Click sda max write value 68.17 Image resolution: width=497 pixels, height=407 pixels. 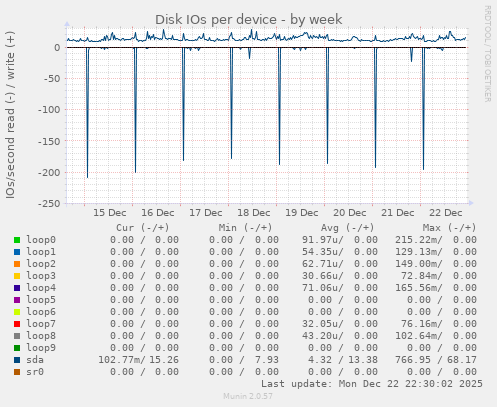click(462, 360)
